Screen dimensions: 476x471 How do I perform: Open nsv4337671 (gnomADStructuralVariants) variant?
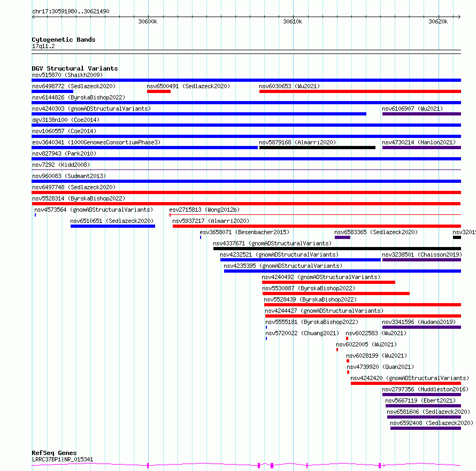[337, 249]
